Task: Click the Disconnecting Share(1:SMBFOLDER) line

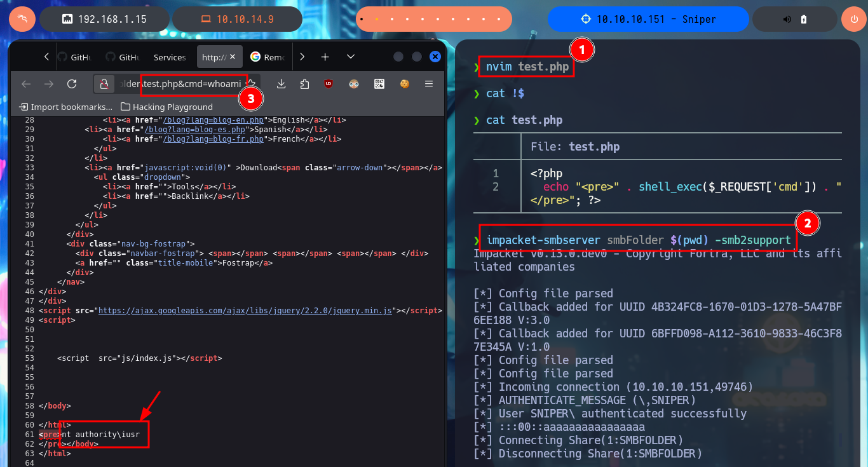Action: pyautogui.click(x=588, y=454)
